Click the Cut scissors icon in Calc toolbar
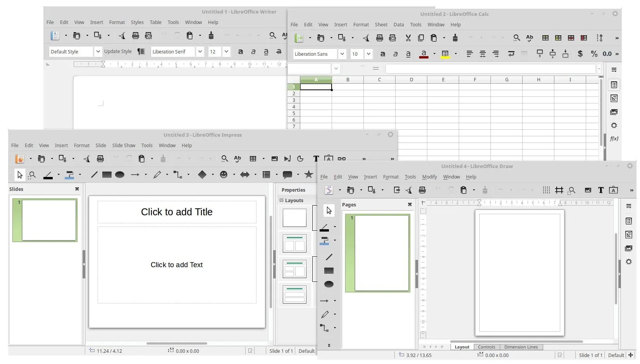This screenshot has width=640, height=364. click(408, 38)
